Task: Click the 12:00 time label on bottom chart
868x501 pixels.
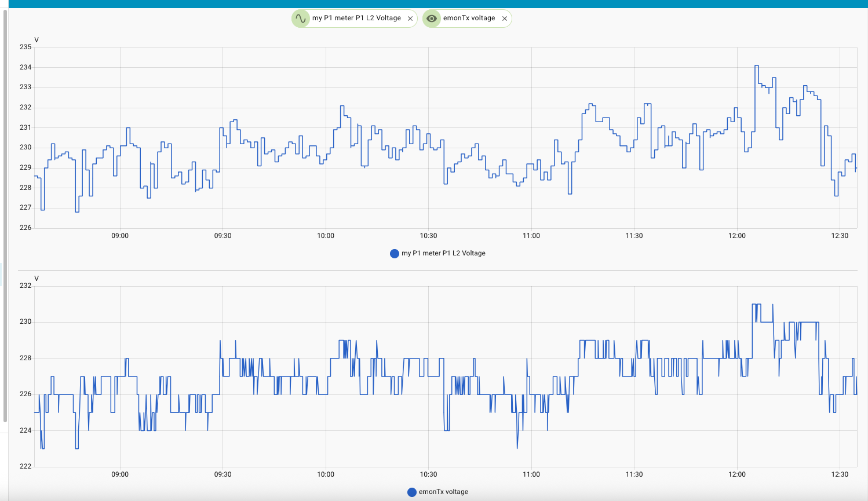Action: pyautogui.click(x=737, y=475)
